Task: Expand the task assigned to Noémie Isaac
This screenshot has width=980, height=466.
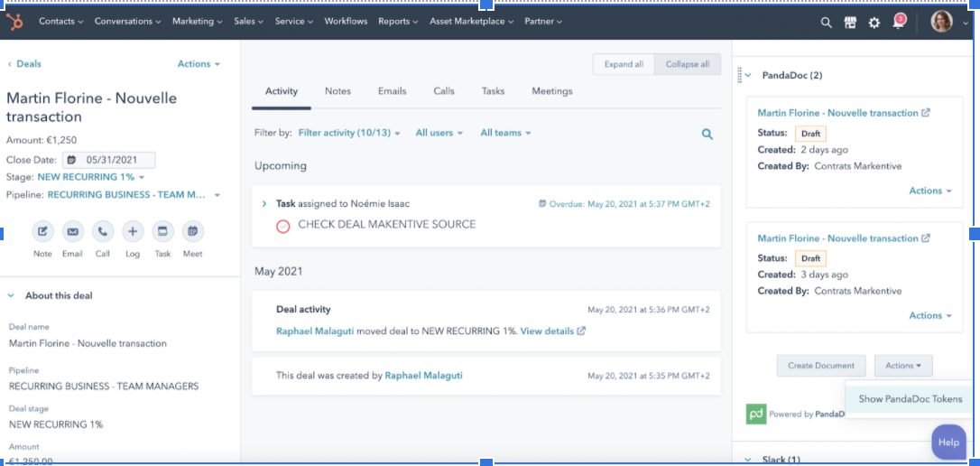Action: tap(264, 204)
